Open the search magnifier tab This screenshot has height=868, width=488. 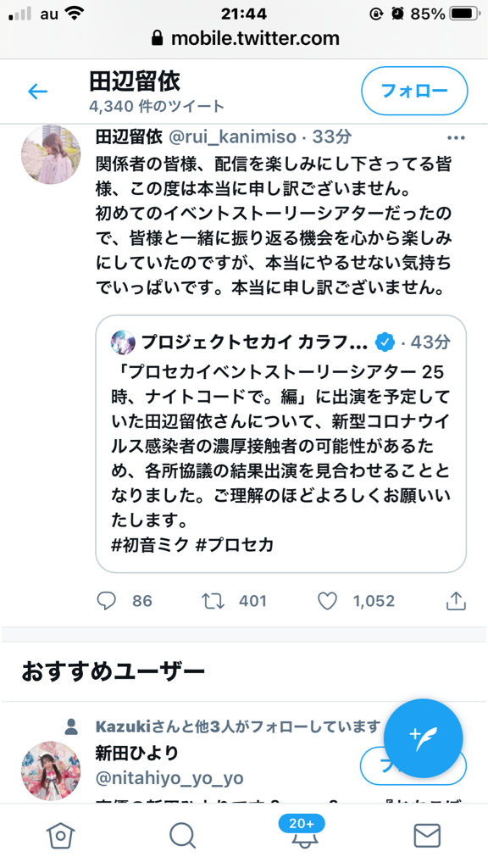pyautogui.click(x=183, y=835)
